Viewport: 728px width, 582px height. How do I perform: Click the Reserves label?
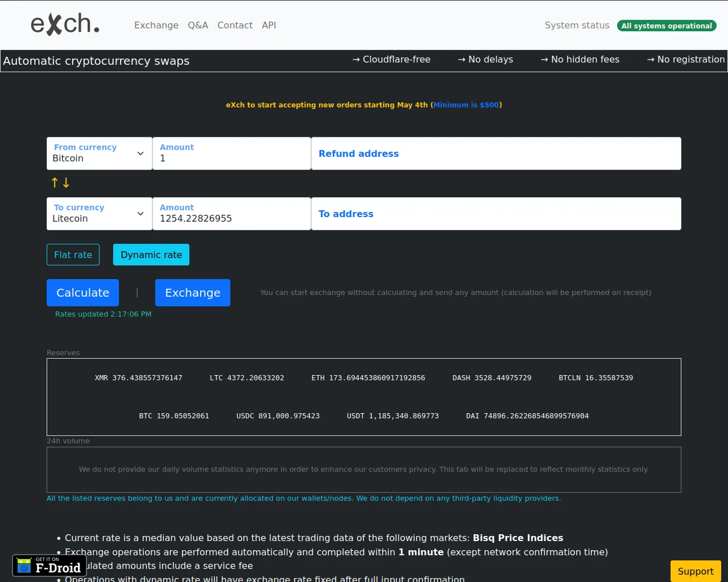point(63,352)
